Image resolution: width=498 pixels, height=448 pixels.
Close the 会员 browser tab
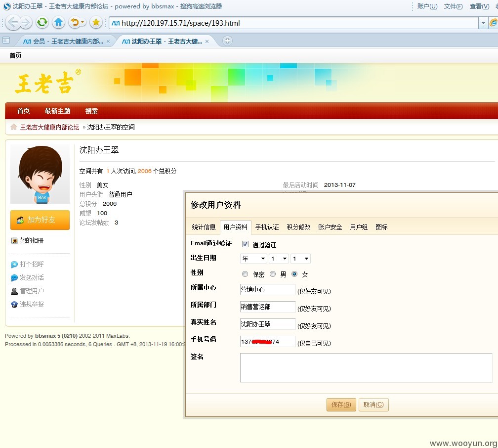pos(108,42)
